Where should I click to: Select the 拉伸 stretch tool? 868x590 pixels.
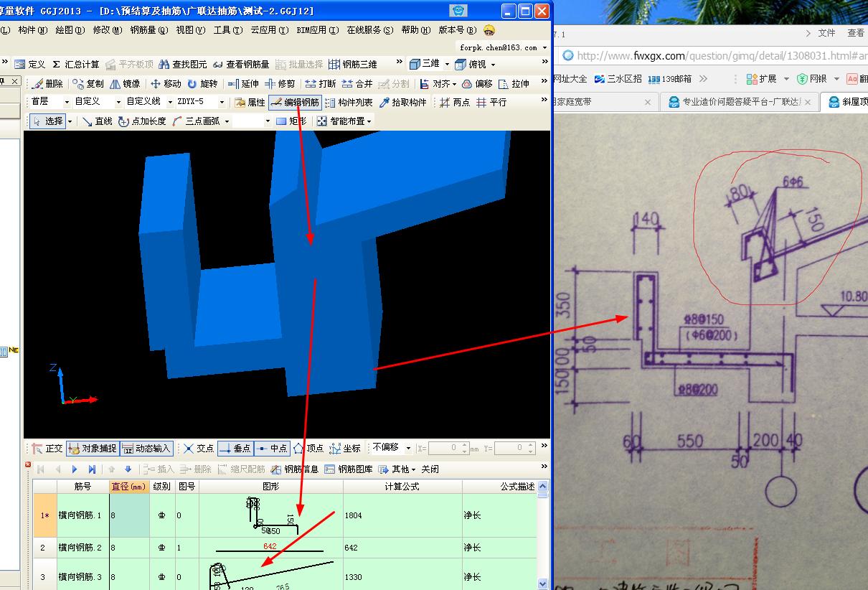[514, 84]
